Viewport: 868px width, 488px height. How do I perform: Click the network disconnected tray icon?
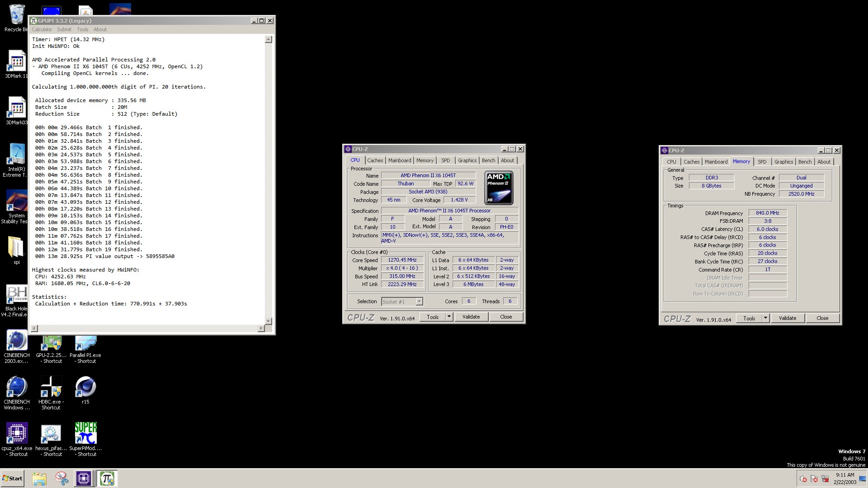point(825,479)
